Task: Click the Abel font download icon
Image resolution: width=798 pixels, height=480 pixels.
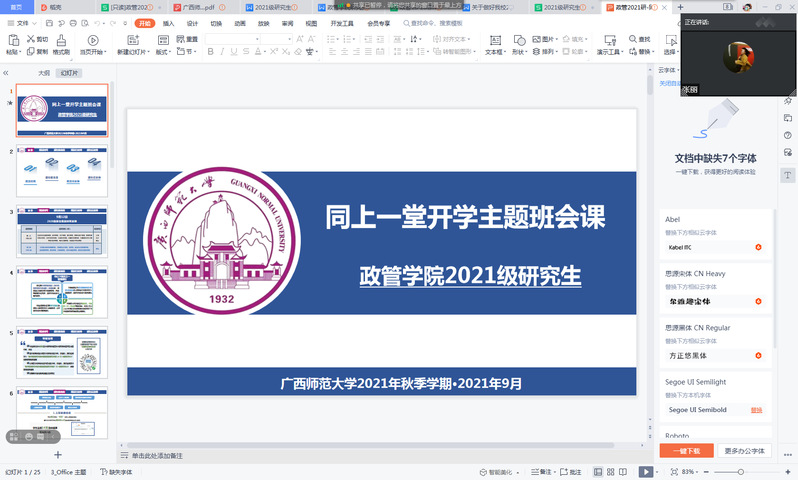Action: 758,247
